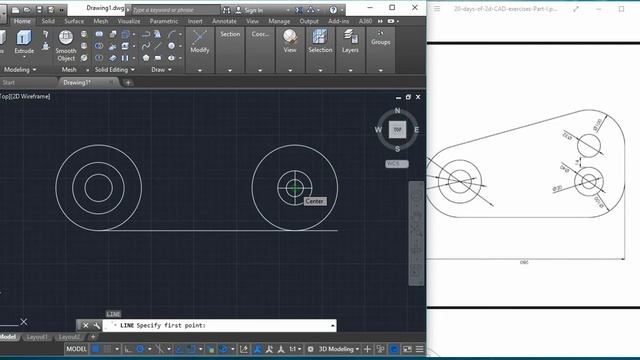Click the Solid Union icon in Solid Editing
The height and width of the screenshot is (360, 640).
[99, 34]
